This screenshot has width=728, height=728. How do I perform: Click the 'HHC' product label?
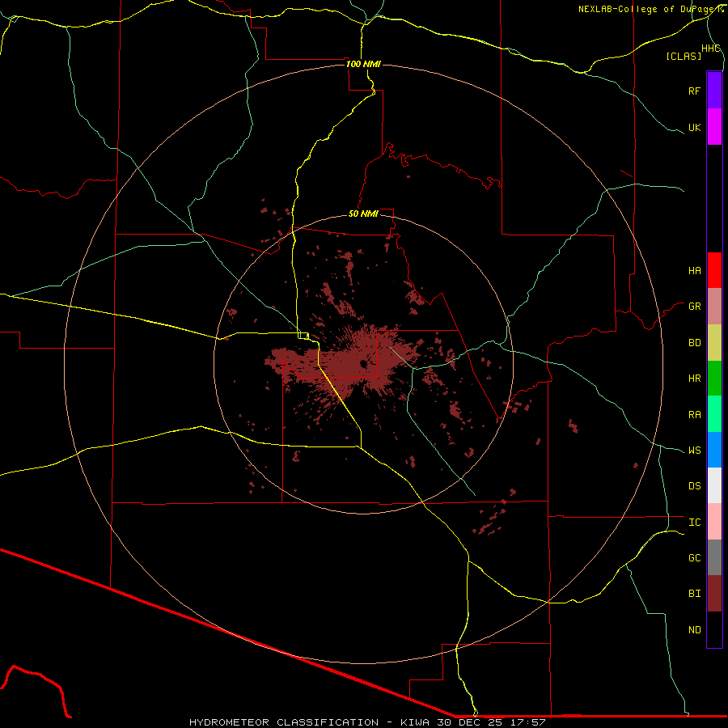[x=711, y=49]
